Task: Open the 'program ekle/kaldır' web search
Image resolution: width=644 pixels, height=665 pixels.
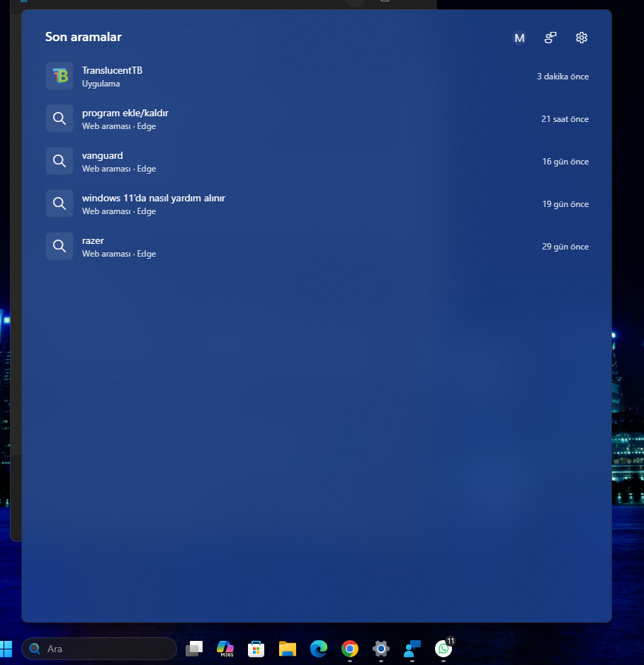Action: 317,119
